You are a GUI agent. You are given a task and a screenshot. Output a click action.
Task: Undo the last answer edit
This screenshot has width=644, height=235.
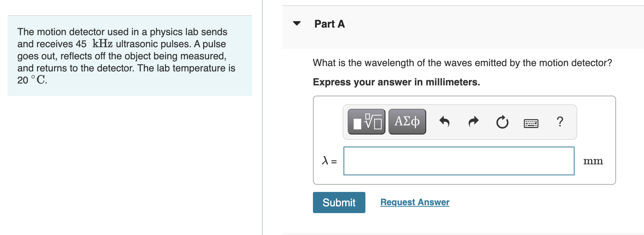click(444, 122)
